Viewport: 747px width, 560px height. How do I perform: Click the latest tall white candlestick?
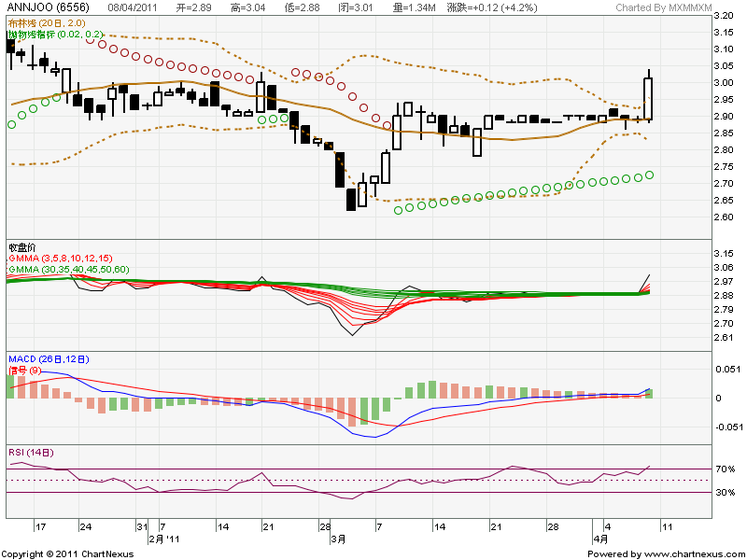pyautogui.click(x=648, y=98)
